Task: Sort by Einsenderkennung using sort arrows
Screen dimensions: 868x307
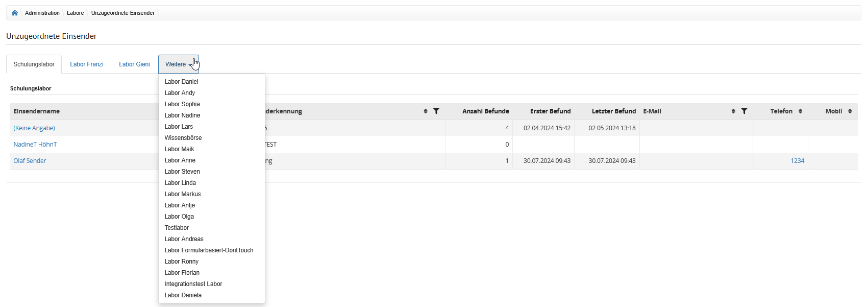Action: 426,111
